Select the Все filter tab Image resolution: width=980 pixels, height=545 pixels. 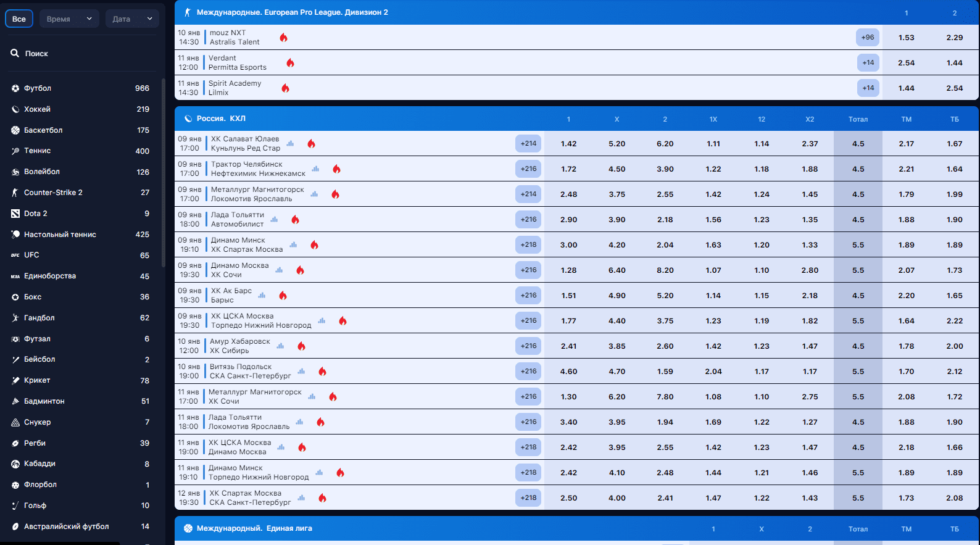(19, 19)
